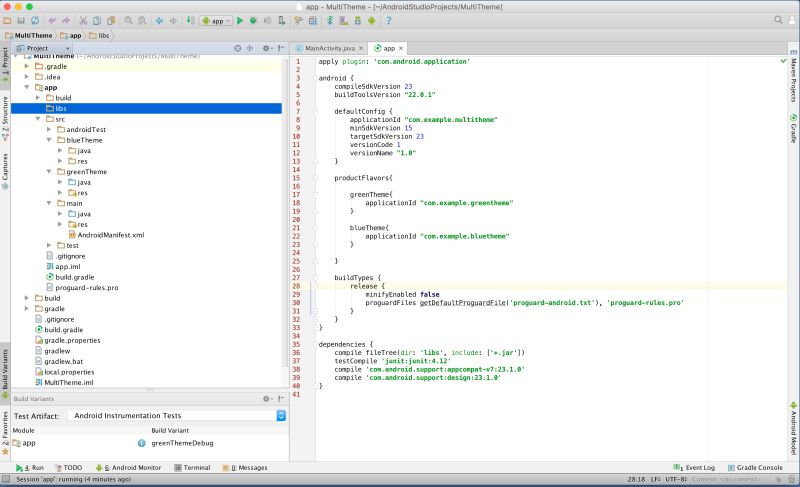The image size is (800, 487).
Task: Open the Event Log button
Action: tap(694, 468)
